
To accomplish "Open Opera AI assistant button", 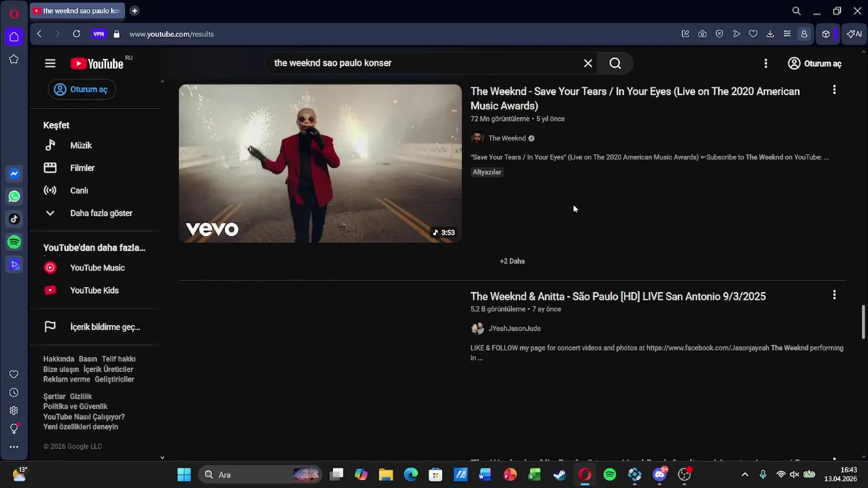I will (854, 34).
